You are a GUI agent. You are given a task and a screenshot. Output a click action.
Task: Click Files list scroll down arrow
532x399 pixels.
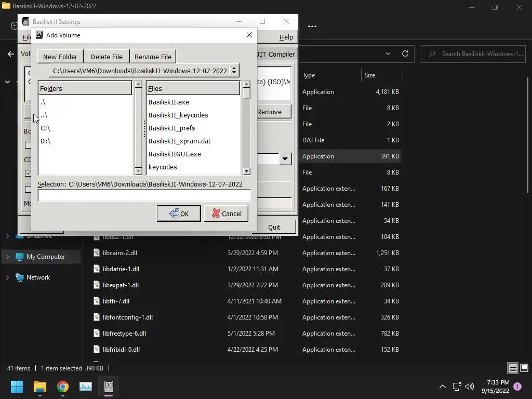coord(247,171)
